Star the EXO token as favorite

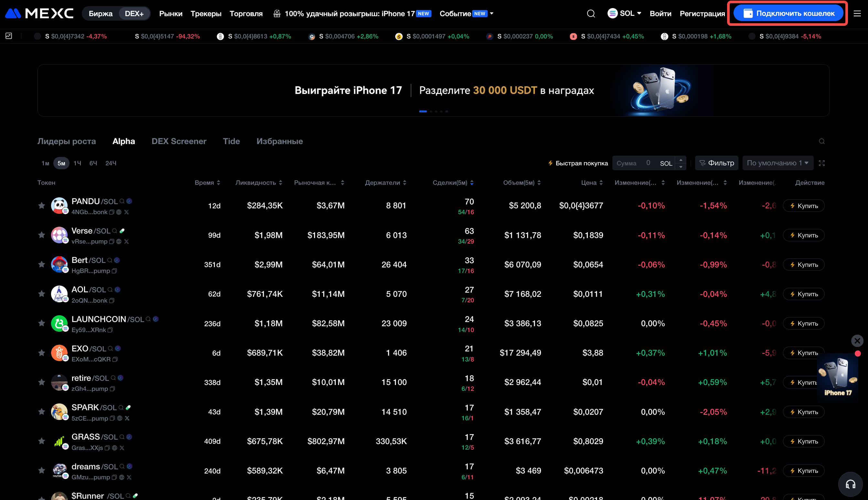(x=42, y=353)
